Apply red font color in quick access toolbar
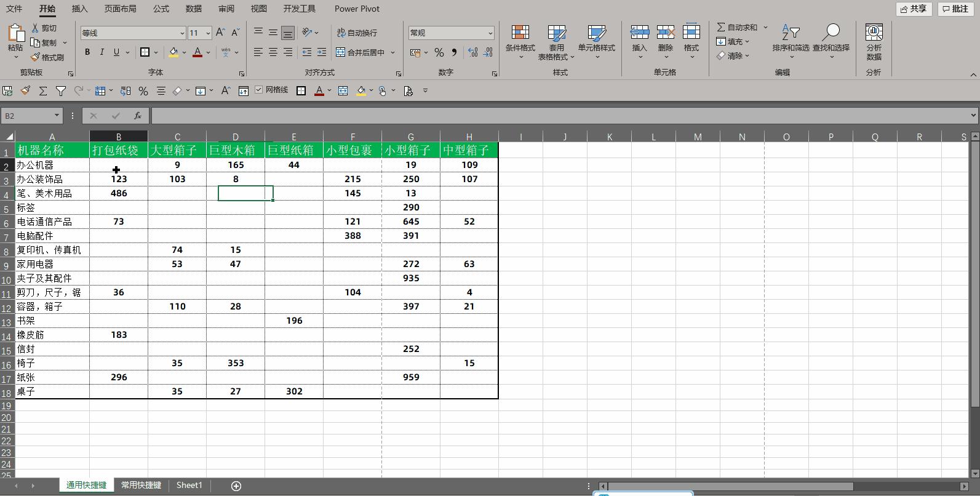Viewport: 980px width, 496px height. click(x=319, y=91)
